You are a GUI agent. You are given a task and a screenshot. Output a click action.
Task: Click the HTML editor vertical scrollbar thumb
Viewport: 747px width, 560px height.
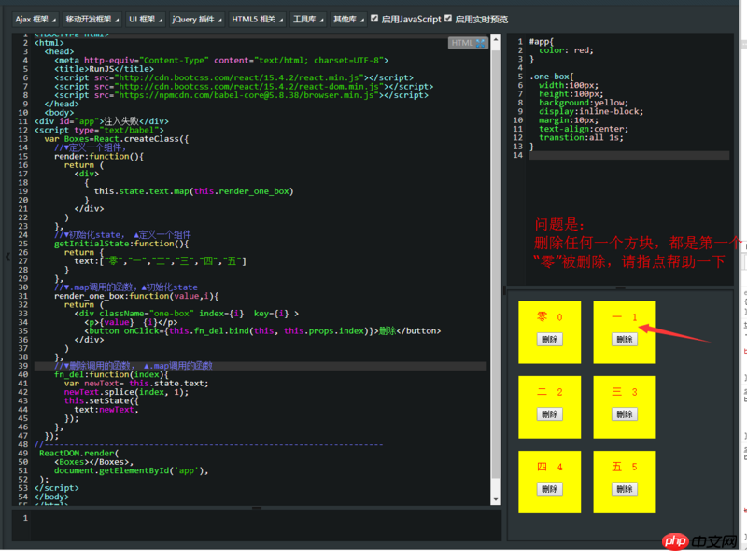496,263
